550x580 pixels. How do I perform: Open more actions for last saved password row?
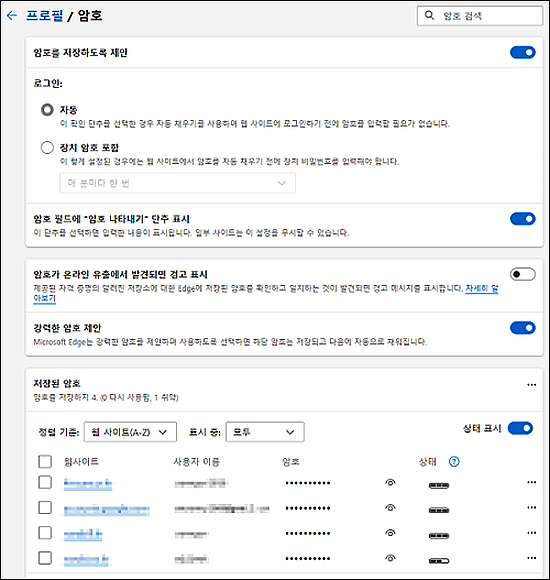(x=532, y=558)
